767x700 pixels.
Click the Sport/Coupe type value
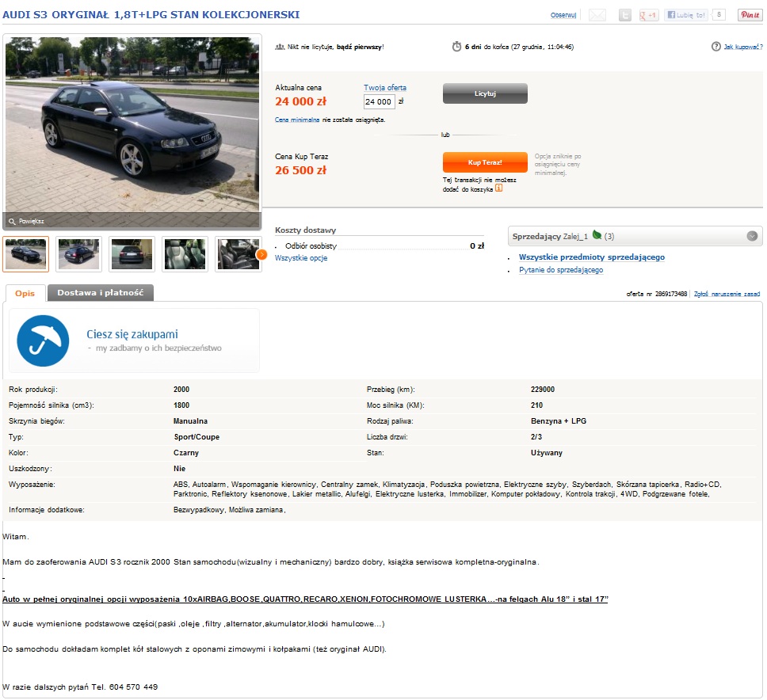coord(197,437)
